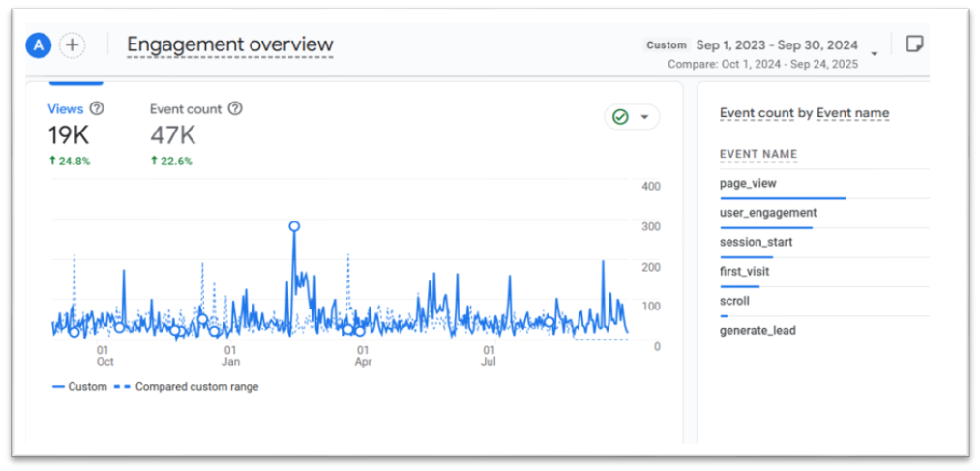Select the user_engagement event row
Viewport: 980px width, 471px height.
pos(768,213)
